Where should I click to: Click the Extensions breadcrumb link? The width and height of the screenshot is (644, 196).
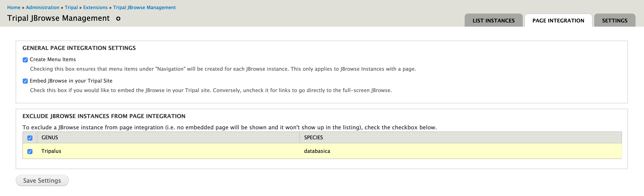95,7
